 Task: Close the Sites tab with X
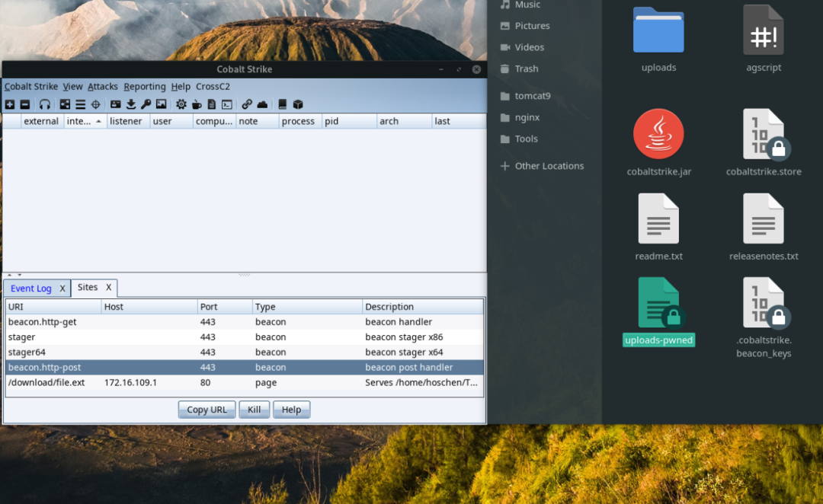pyautogui.click(x=108, y=287)
